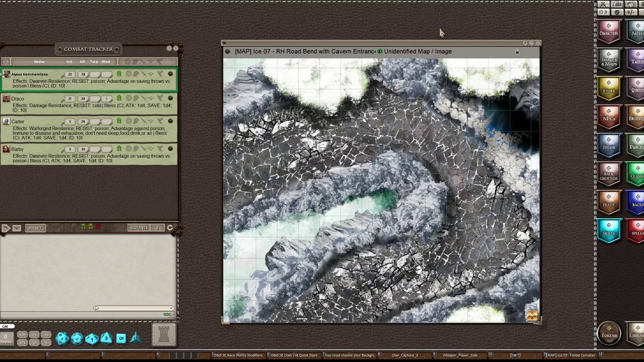The height and width of the screenshot is (362, 644).
Task: Open Barby's record link button
Action: pos(170,148)
